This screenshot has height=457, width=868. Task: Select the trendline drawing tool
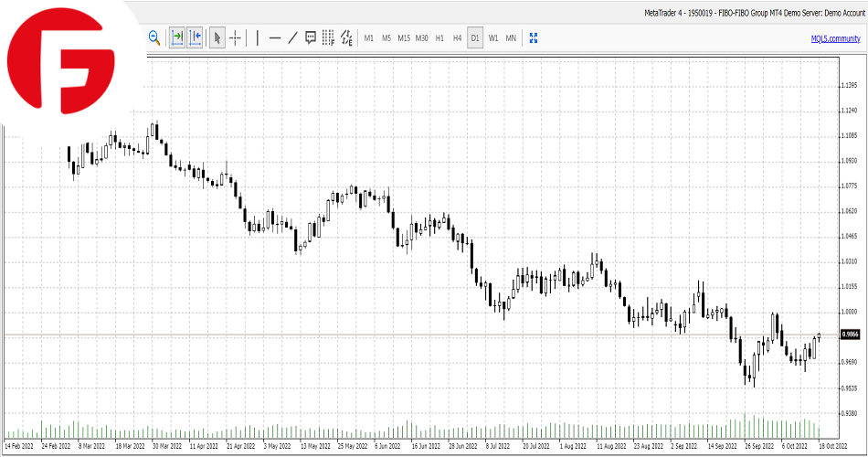point(292,37)
